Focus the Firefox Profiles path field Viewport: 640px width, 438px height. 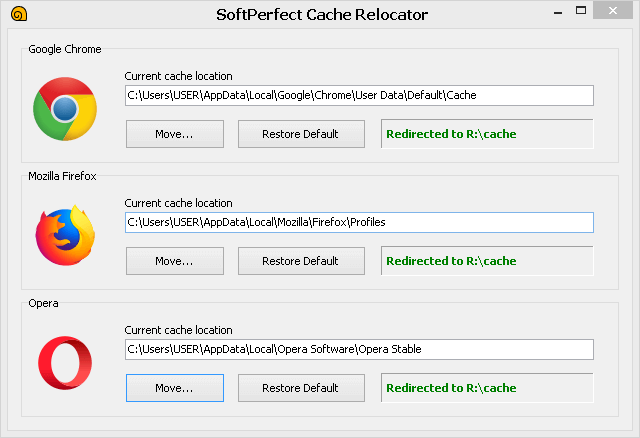click(358, 222)
